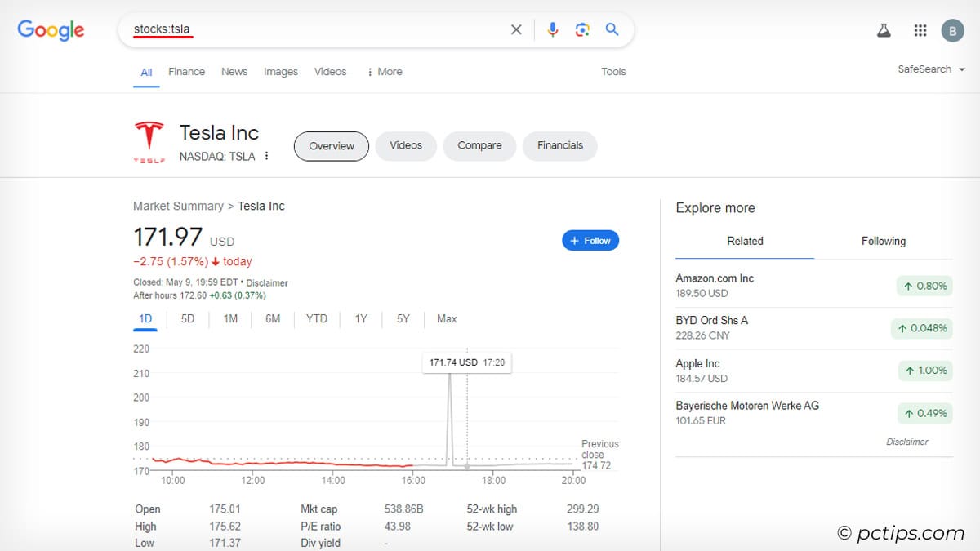This screenshot has height=551, width=980.
Task: Click the Google logo to go home
Action: 51,30
